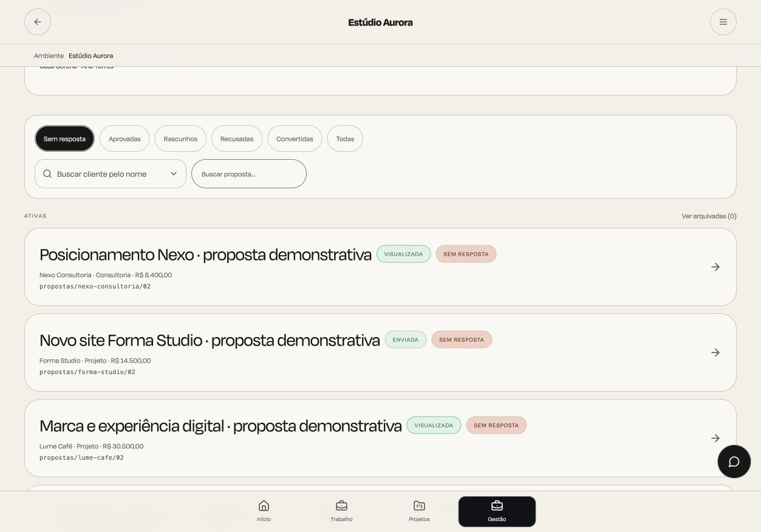Click Sem resposta badge on Posicionamento Nexo
The height and width of the screenshot is (532, 761).
click(x=466, y=254)
